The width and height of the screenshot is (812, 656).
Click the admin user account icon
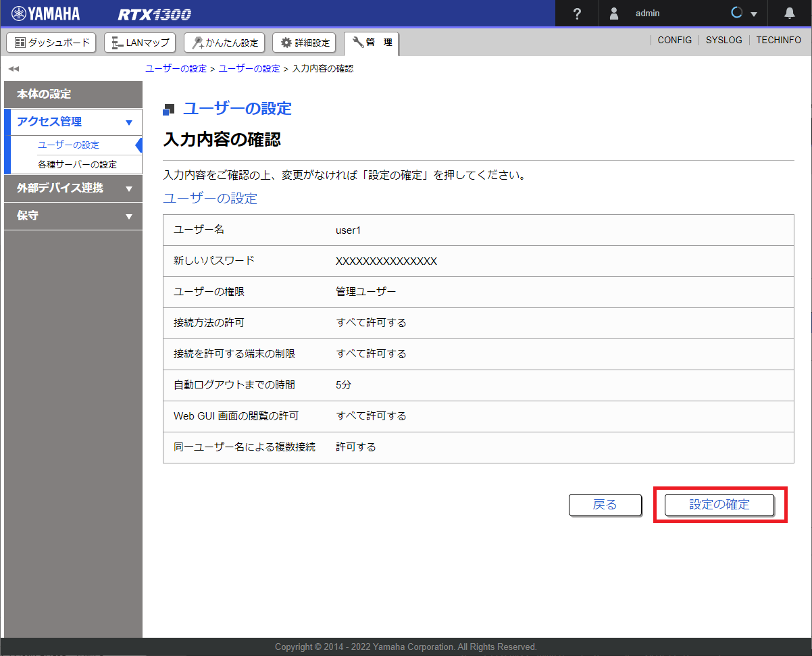coord(613,13)
